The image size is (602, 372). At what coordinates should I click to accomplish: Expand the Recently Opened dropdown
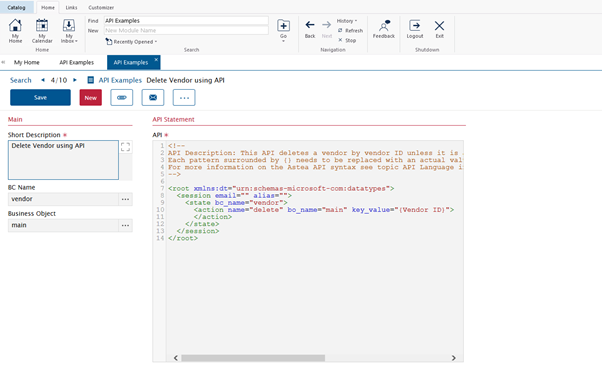coord(131,41)
